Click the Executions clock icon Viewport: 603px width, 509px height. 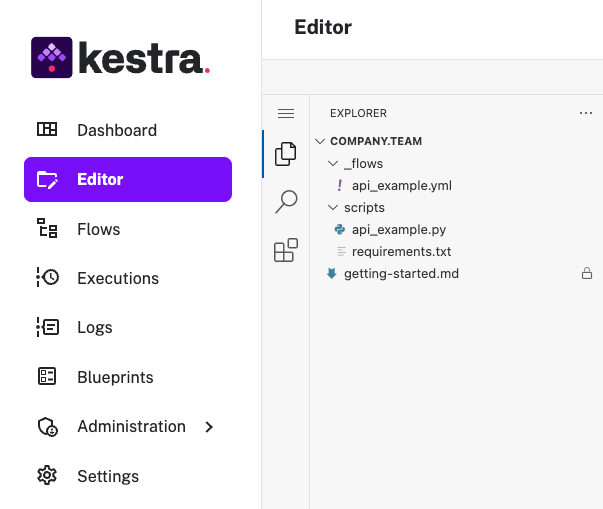(47, 277)
